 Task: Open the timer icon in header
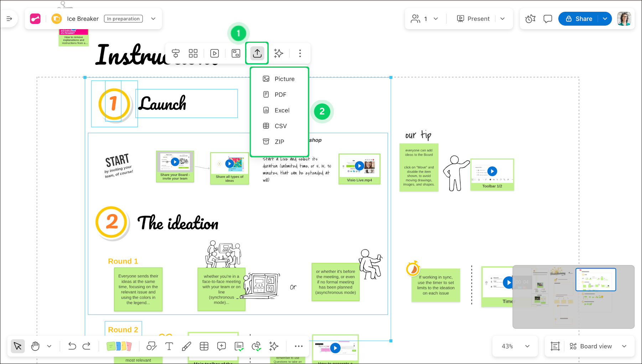(x=530, y=19)
